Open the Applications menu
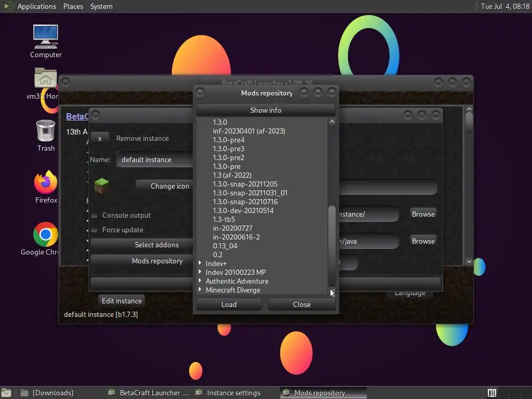 coord(37,6)
